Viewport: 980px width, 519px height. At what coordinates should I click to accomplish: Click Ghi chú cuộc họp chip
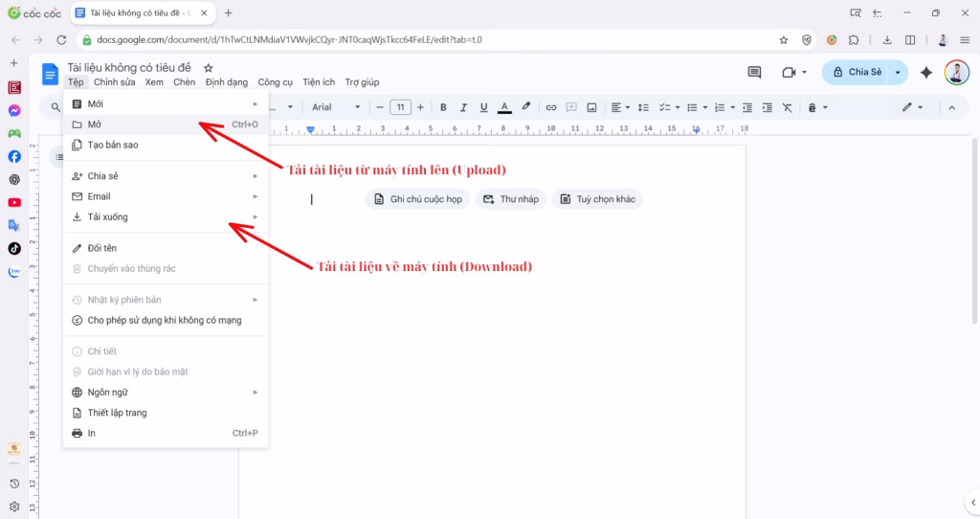417,199
